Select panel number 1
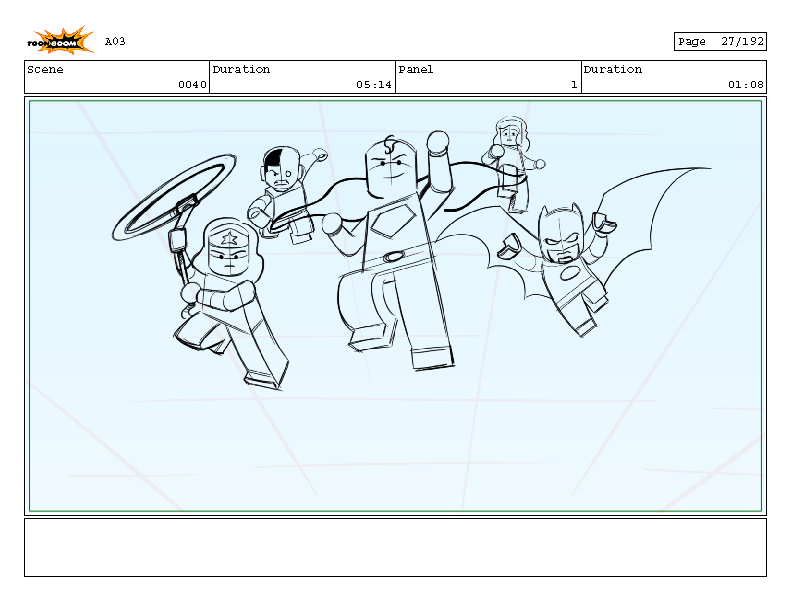The width and height of the screenshot is (791, 613). [574, 85]
